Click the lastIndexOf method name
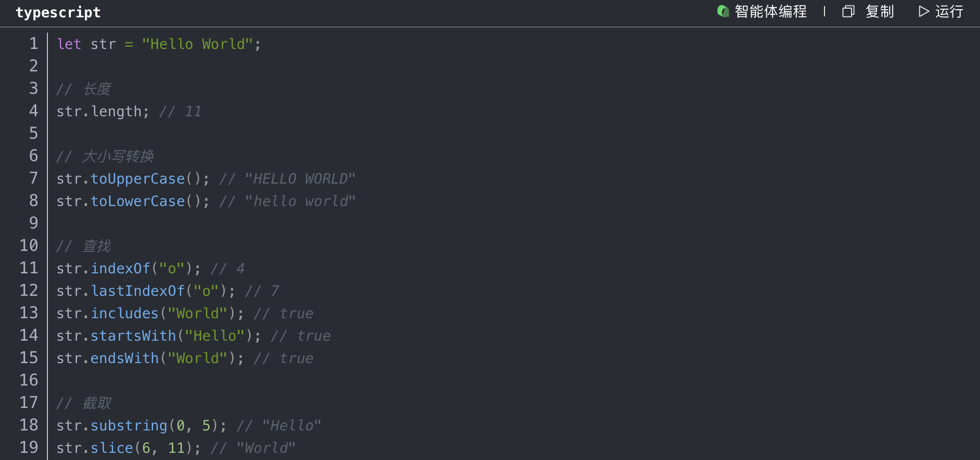 click(x=138, y=291)
